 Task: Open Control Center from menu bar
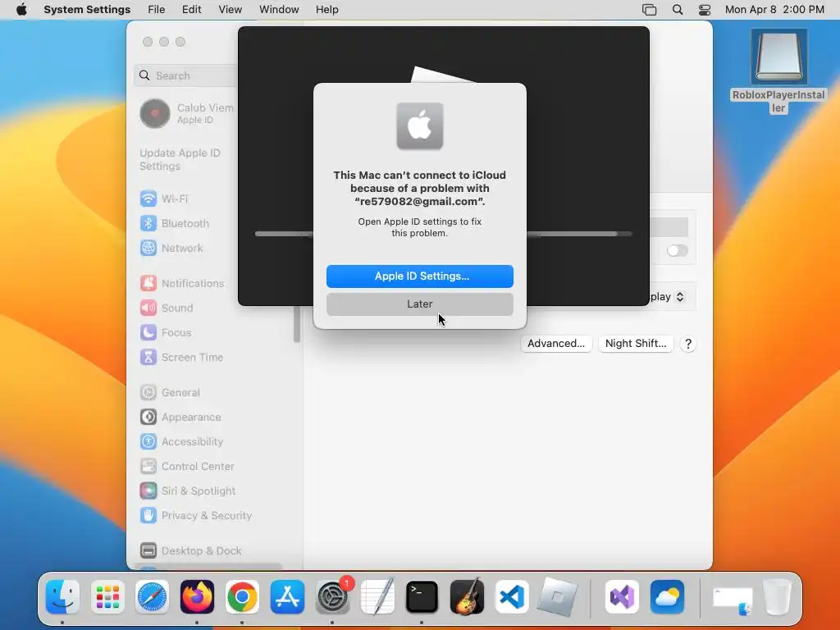(705, 10)
